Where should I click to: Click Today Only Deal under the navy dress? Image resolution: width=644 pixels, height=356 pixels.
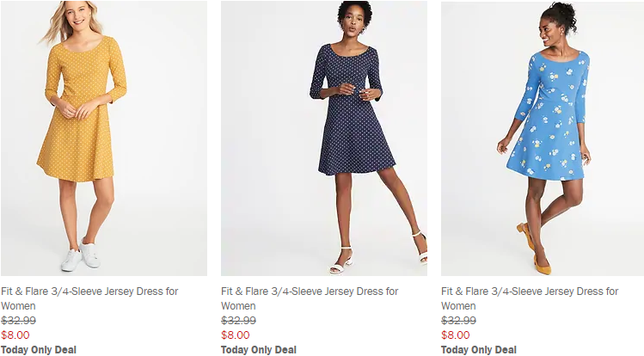[259, 350]
